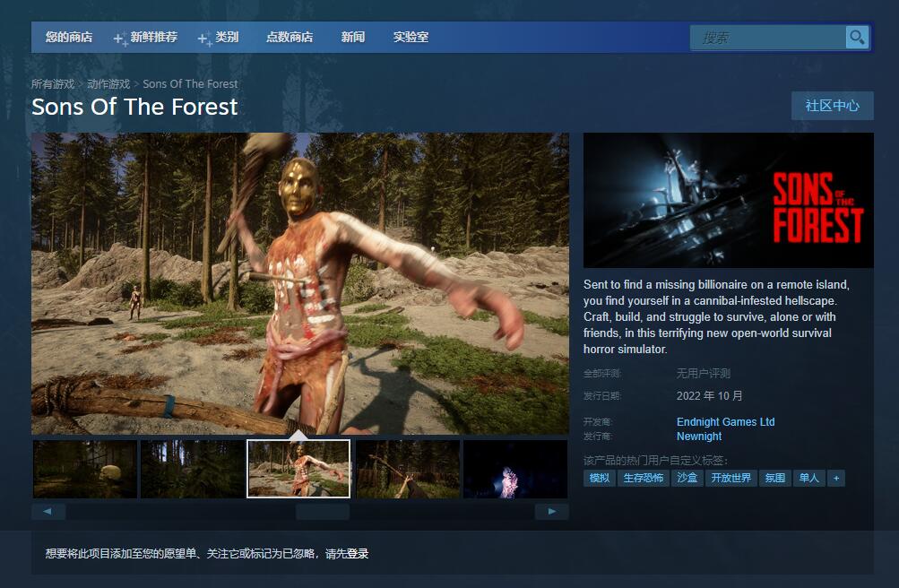Viewport: 899px width, 588px height.
Task: Open publisher Newnight link
Action: tap(699, 437)
